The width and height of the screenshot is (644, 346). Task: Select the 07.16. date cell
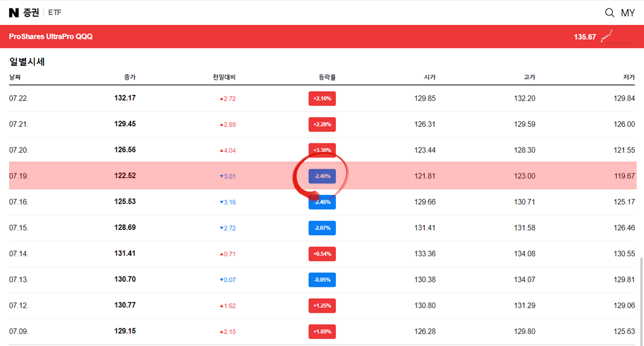click(19, 202)
